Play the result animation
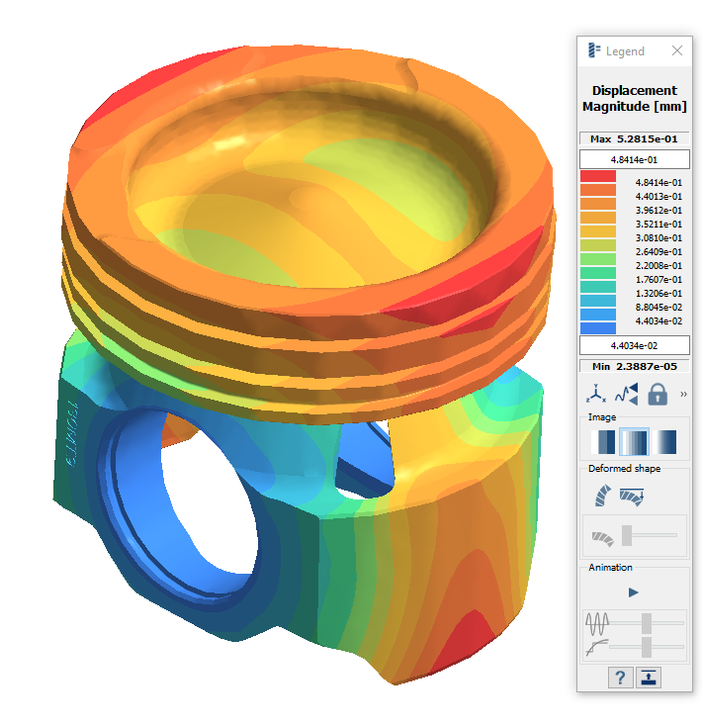Viewport: 702px width, 728px height. [x=634, y=592]
